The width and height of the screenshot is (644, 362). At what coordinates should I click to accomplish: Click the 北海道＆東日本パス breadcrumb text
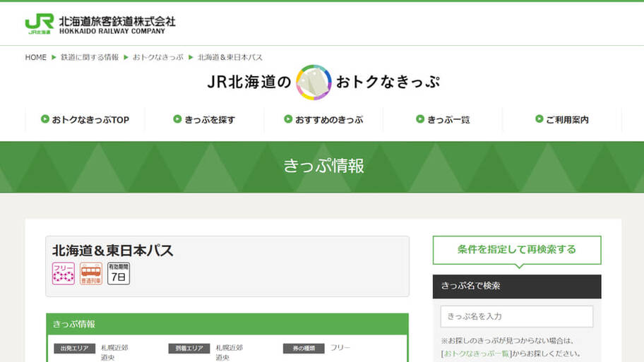click(230, 57)
